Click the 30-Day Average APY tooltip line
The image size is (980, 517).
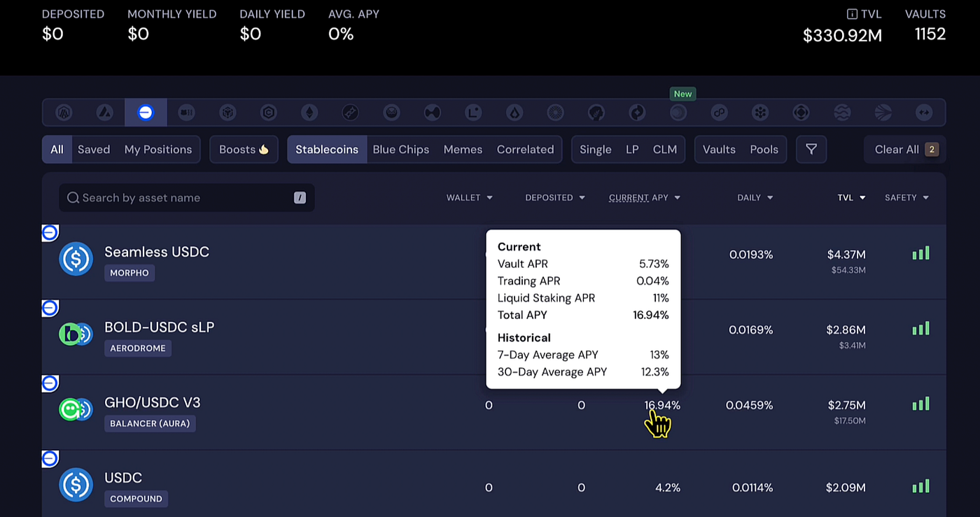click(583, 372)
